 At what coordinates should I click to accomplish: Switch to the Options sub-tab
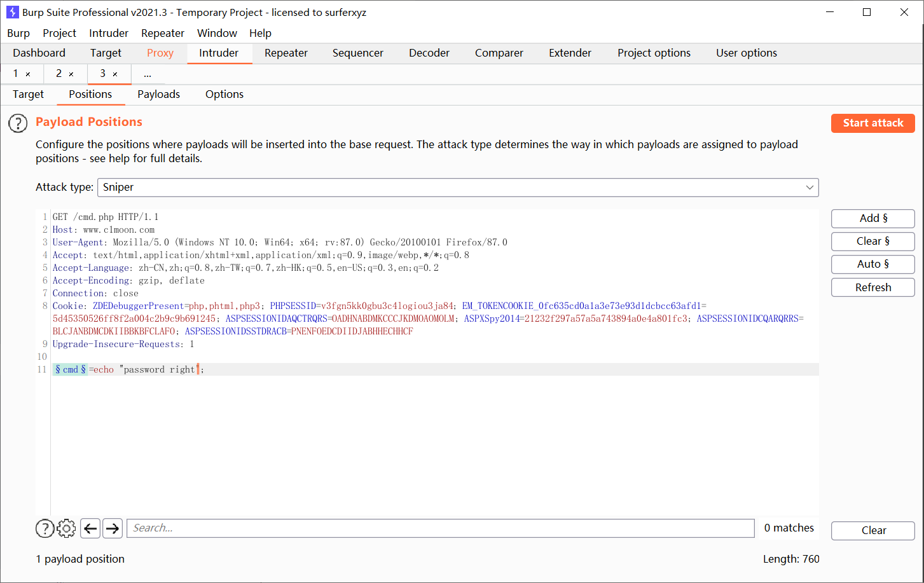pos(224,94)
